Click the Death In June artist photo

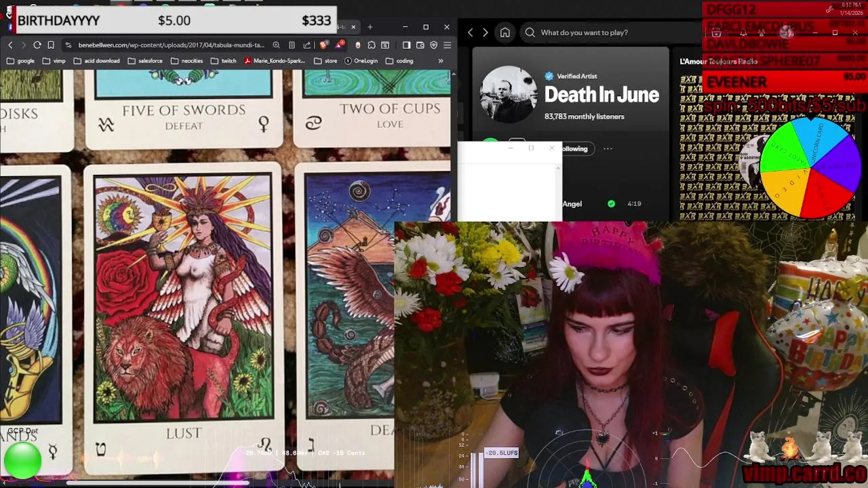click(509, 95)
